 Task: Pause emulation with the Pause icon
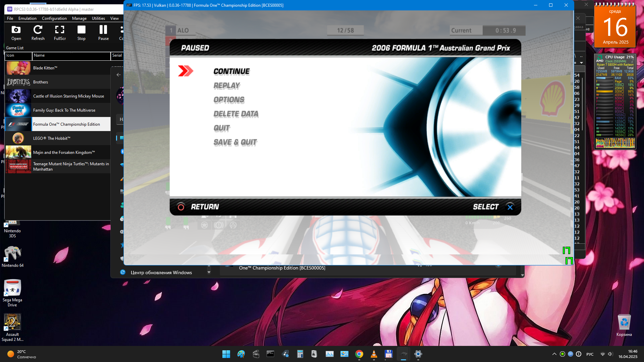(x=103, y=33)
